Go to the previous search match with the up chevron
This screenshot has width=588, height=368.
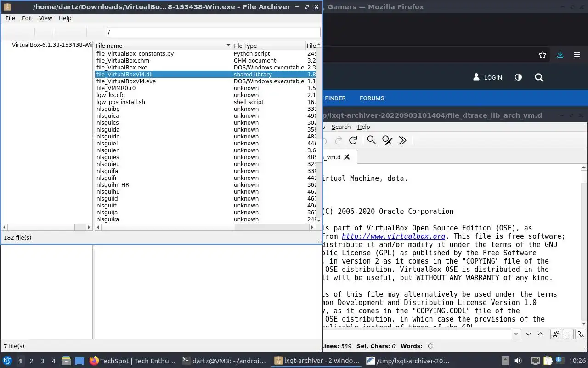541,334
